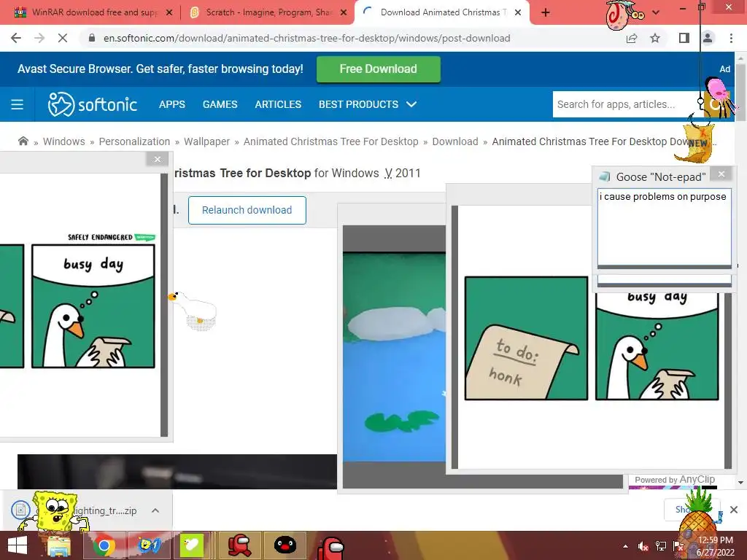Open Chrome side panel
Viewport: 747px width, 560px height.
pyautogui.click(x=684, y=38)
